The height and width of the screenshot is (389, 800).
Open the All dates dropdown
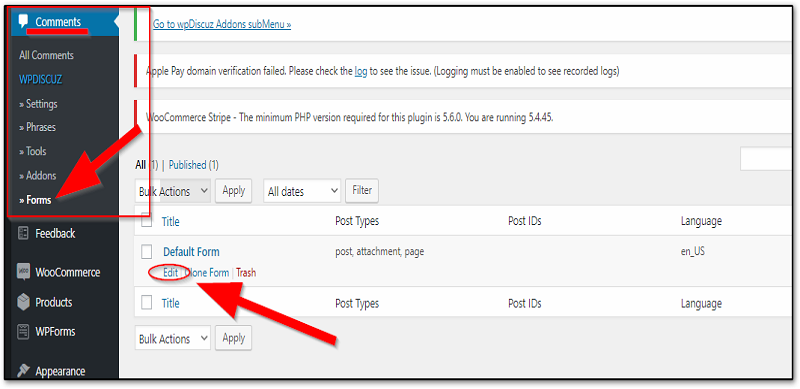tap(302, 191)
